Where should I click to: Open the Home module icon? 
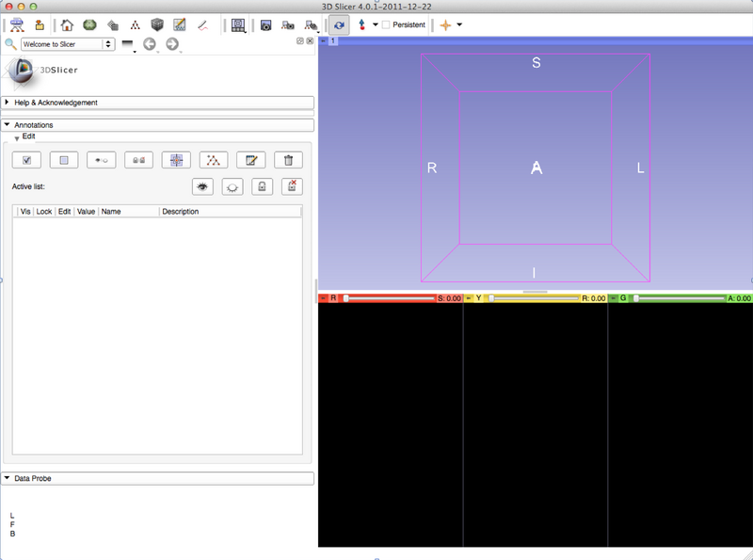67,24
